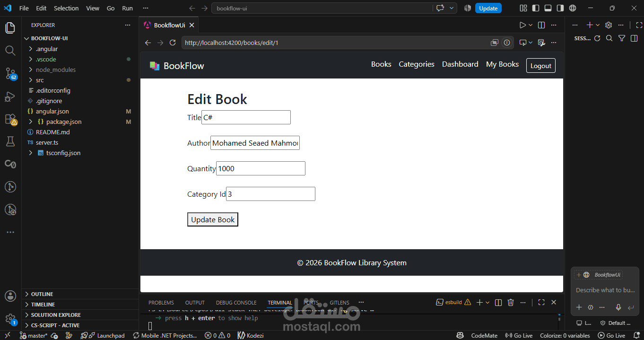The height and width of the screenshot is (340, 644).
Task: Click the BookFlow logo in web page
Action: tap(177, 66)
